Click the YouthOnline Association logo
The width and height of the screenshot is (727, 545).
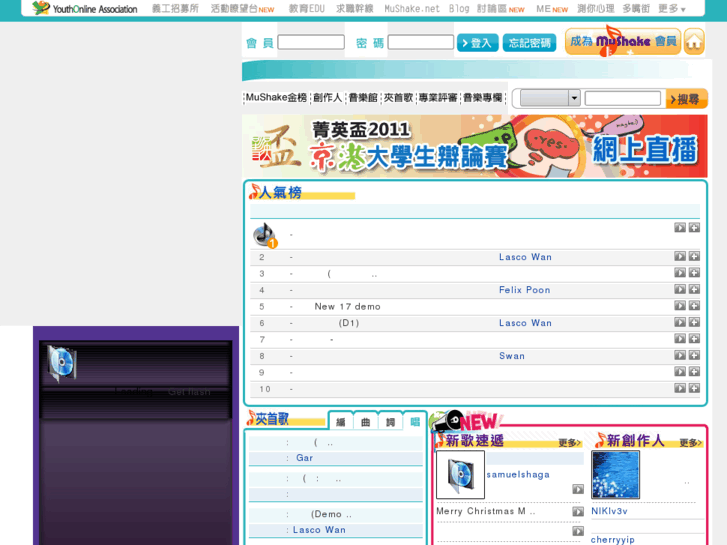pos(84,8)
